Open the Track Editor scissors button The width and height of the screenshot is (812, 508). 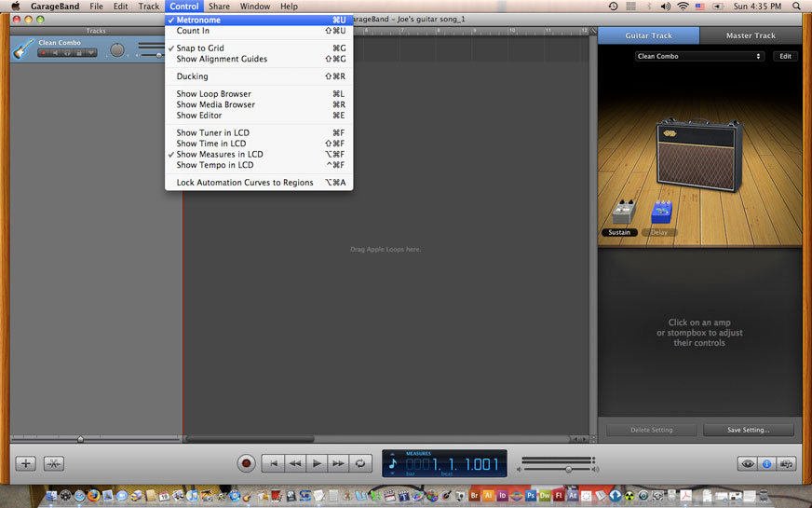(54, 463)
